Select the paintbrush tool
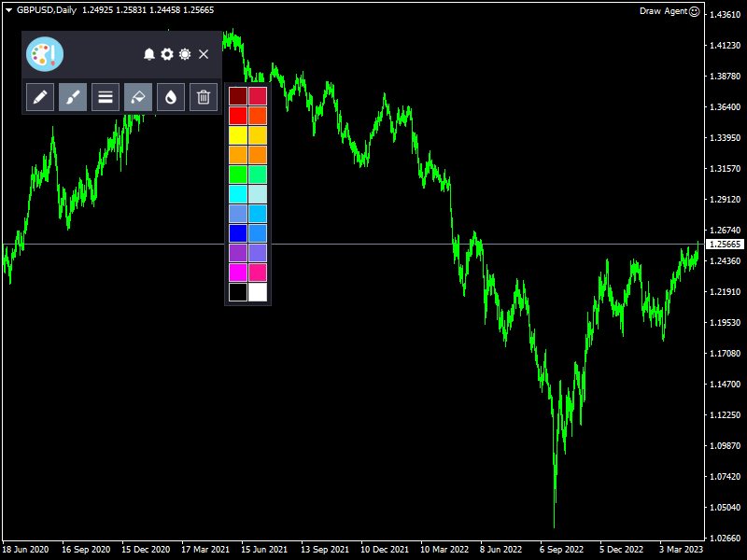747x560 pixels. [73, 96]
